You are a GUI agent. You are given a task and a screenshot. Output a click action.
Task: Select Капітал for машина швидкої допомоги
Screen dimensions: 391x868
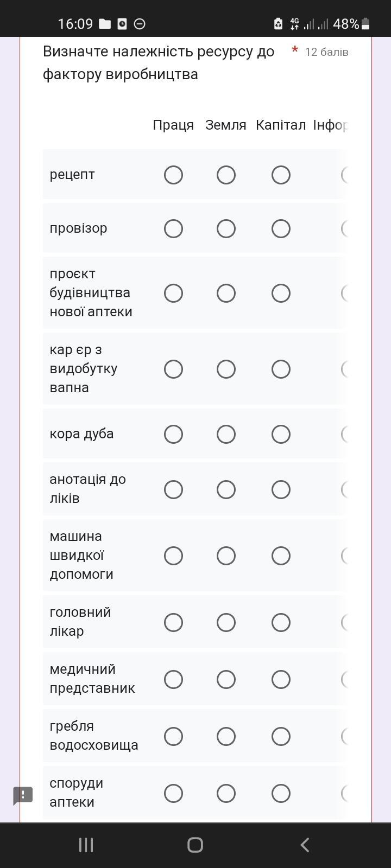tap(281, 556)
